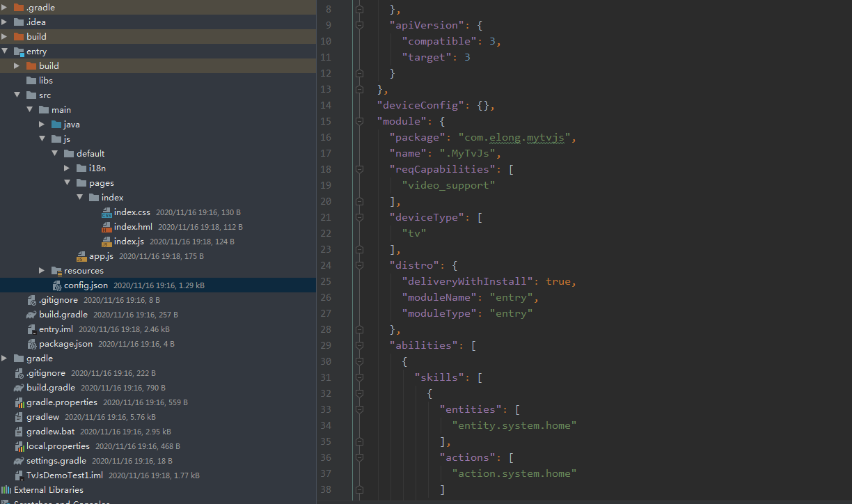852x504 pixels.
Task: Click the gradlew.bat file icon
Action: 19,432
